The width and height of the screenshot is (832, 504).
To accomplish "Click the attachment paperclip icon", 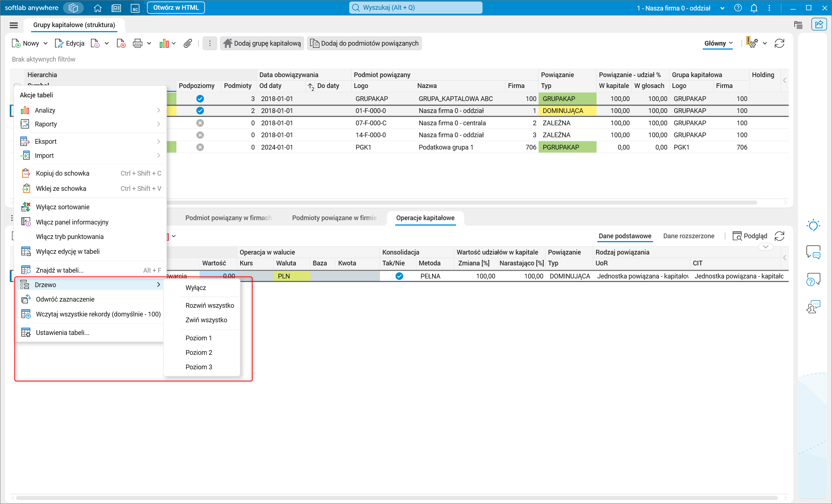I will [x=188, y=43].
